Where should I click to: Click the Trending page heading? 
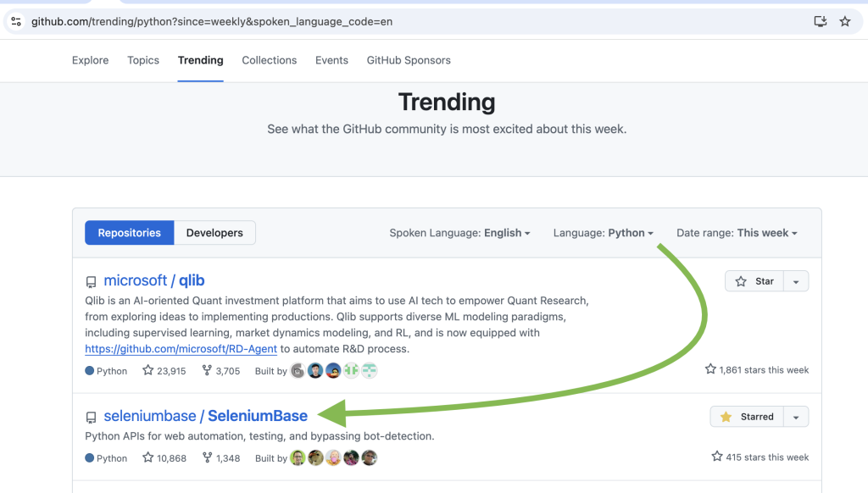point(447,102)
